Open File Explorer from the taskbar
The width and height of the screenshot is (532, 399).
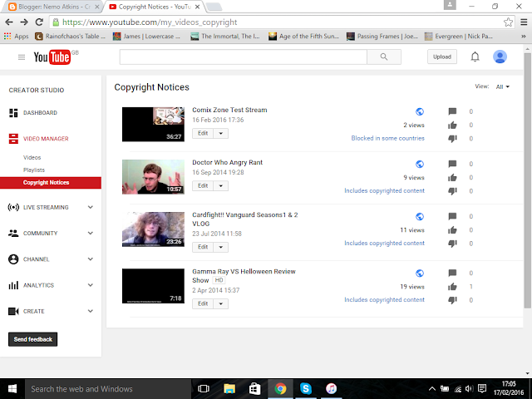[x=229, y=389]
